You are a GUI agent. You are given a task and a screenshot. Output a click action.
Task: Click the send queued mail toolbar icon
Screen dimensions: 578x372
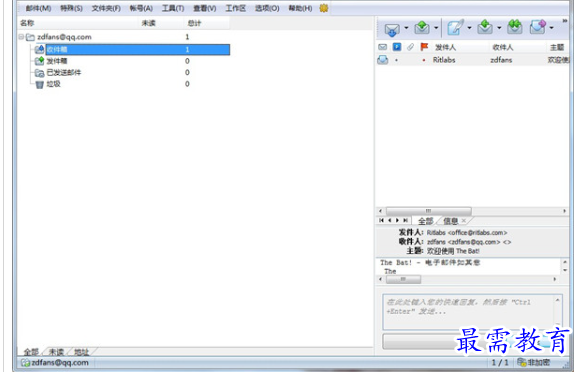click(422, 28)
